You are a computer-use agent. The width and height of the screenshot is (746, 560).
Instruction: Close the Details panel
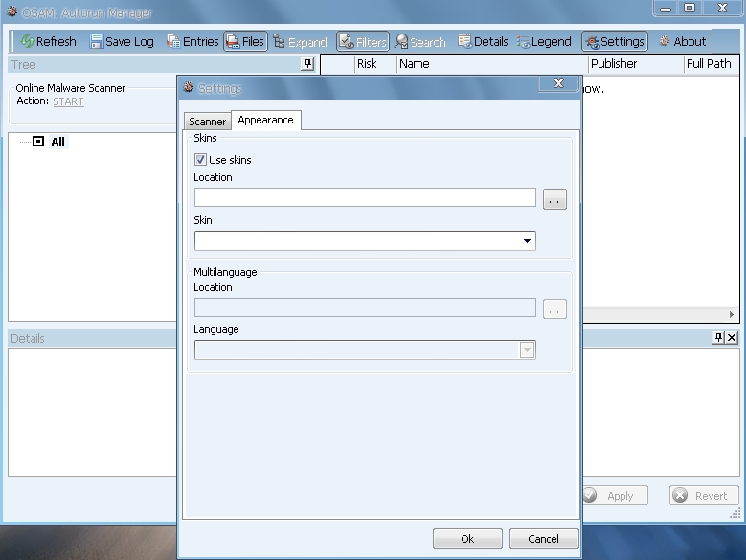click(x=732, y=338)
